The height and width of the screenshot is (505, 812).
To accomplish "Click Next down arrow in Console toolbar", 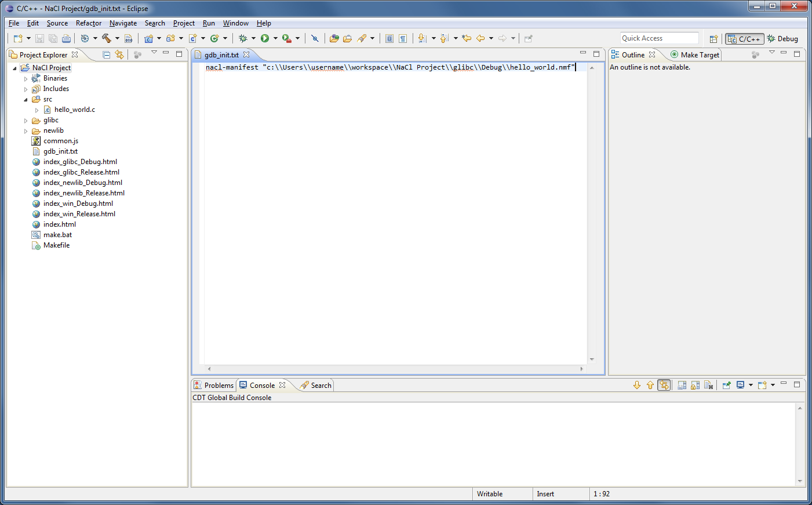I will [x=637, y=385].
